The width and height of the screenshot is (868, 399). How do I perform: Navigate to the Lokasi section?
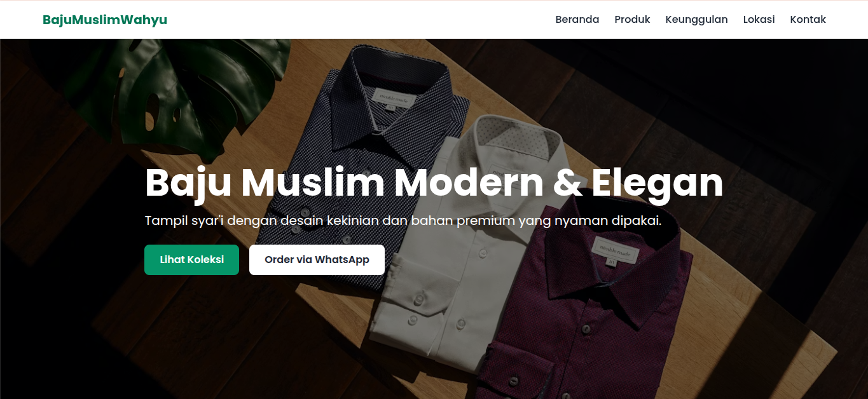tap(759, 20)
